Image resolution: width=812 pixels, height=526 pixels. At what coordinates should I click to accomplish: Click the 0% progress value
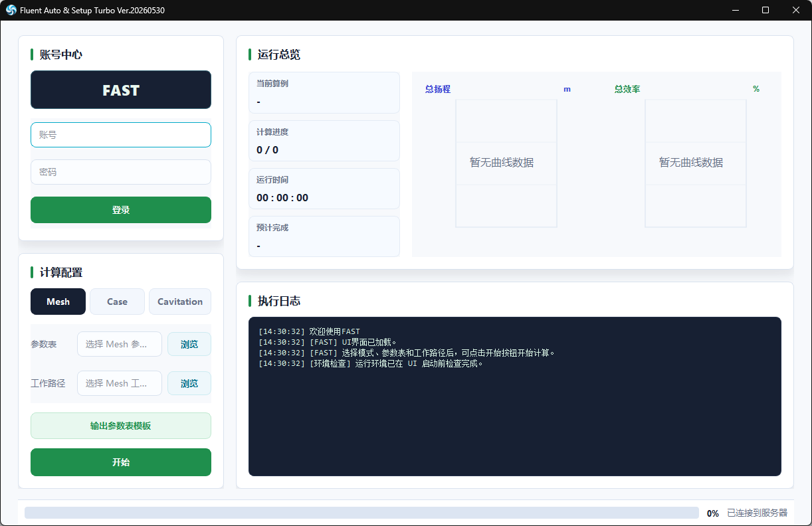(x=712, y=513)
